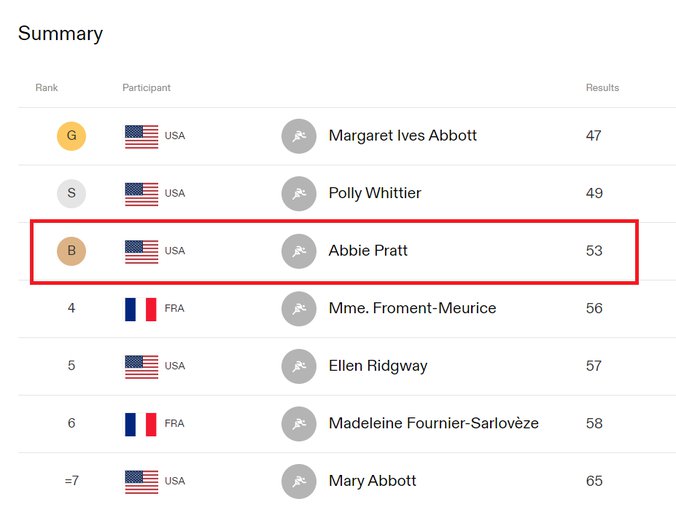The image size is (676, 507).
Task: Click the Mary Abbott name
Action: coord(372,481)
